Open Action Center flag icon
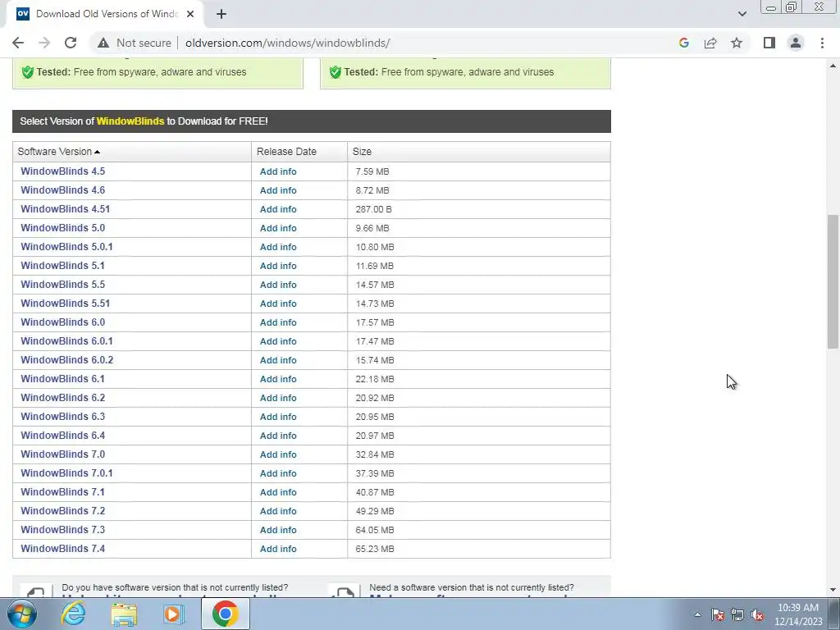This screenshot has width=840, height=630. [x=718, y=614]
